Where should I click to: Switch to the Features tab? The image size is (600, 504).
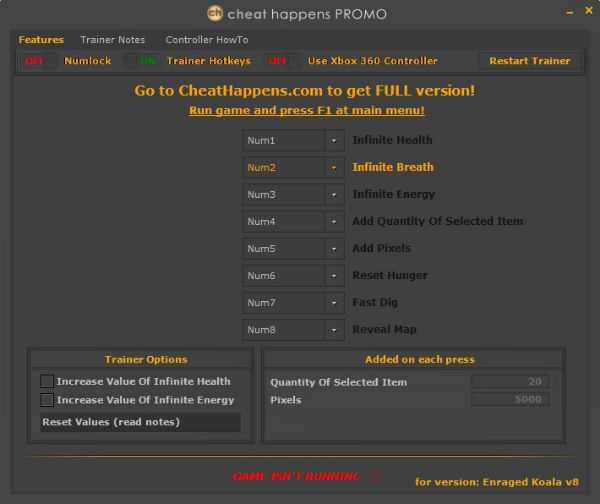tap(41, 40)
